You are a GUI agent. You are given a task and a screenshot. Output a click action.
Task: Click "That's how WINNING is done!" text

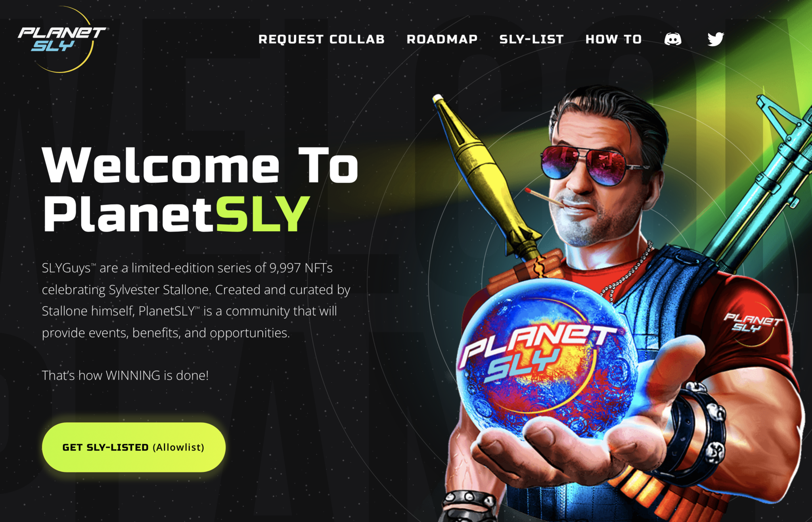(x=125, y=375)
